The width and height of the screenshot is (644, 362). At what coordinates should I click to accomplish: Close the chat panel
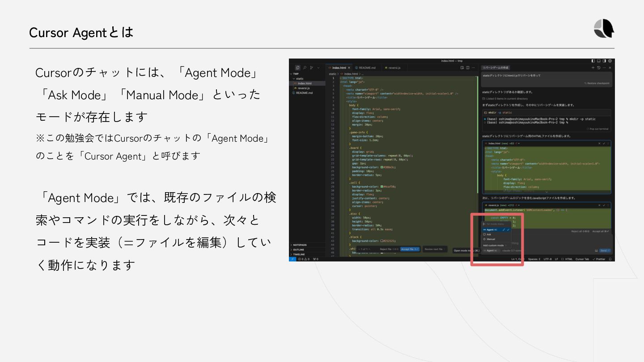610,67
